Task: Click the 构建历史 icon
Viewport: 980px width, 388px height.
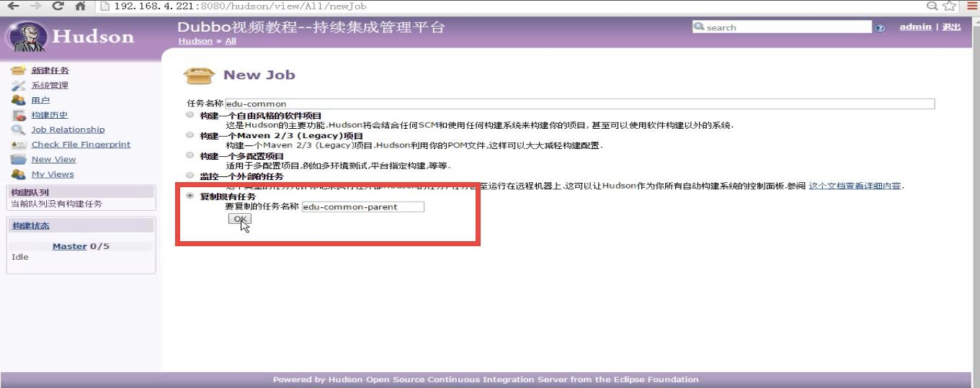Action: (x=18, y=115)
